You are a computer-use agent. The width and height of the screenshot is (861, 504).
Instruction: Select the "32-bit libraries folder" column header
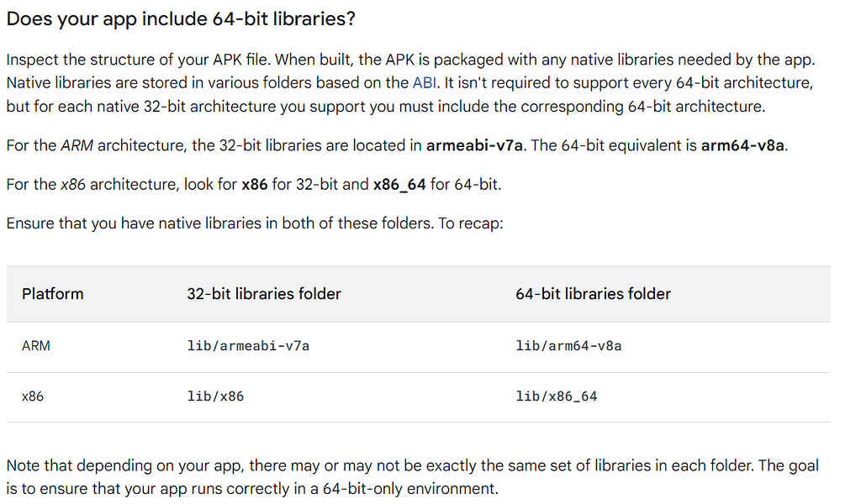click(x=264, y=294)
